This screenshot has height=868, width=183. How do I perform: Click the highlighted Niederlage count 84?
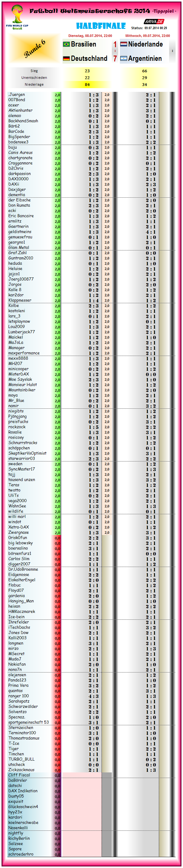87,84
